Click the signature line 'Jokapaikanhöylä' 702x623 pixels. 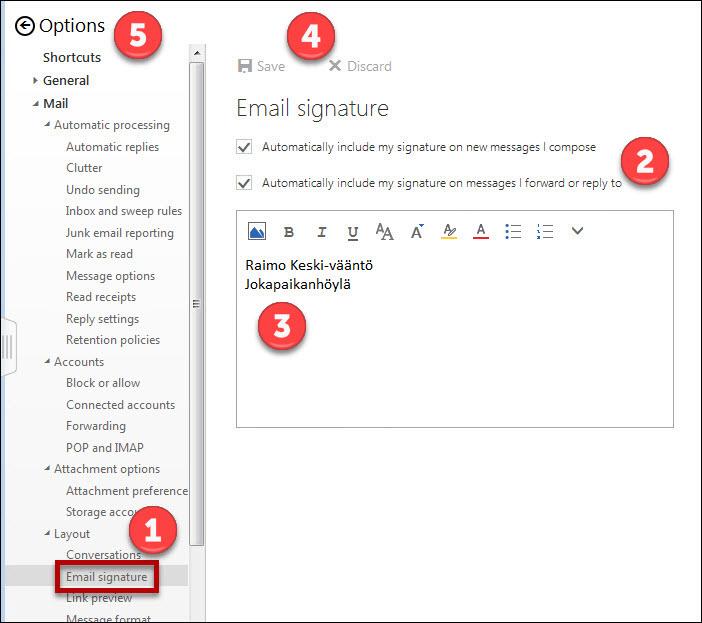[x=298, y=284]
